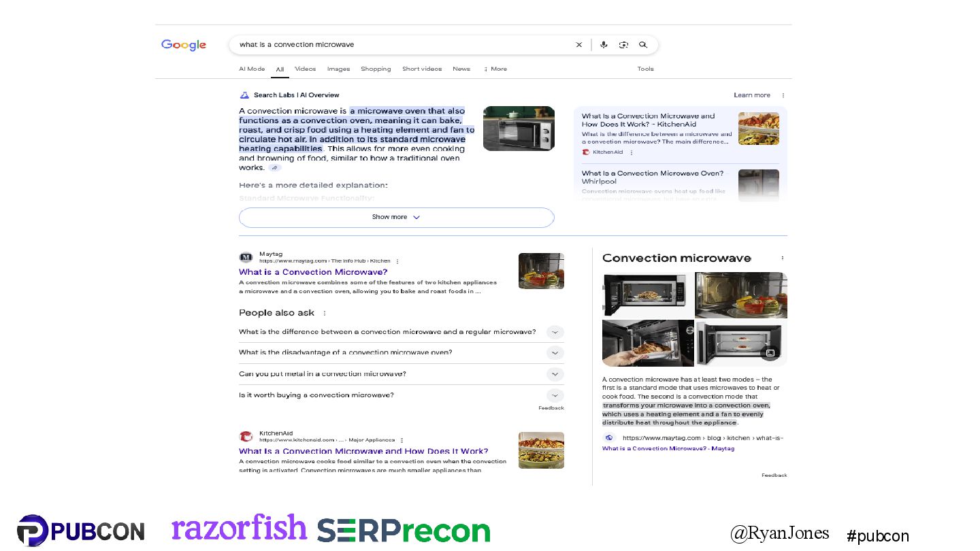This screenshot has width=980, height=551.
Task: Click Feedback under knowledge panel
Action: pyautogui.click(x=774, y=475)
